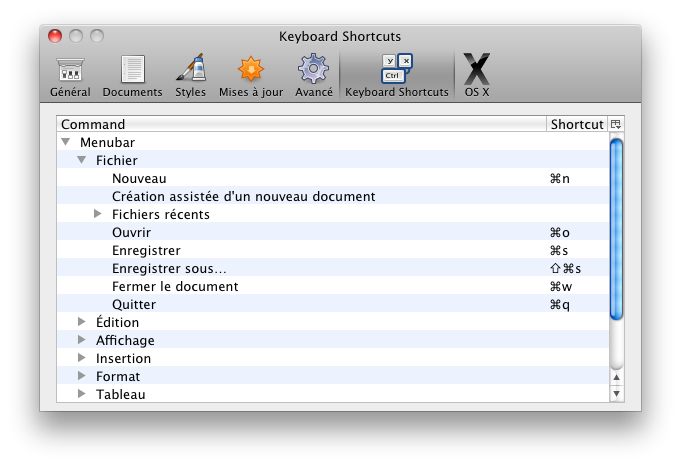This screenshot has height=466, width=681.
Task: Expand the Affichage menu group
Action: [82, 340]
